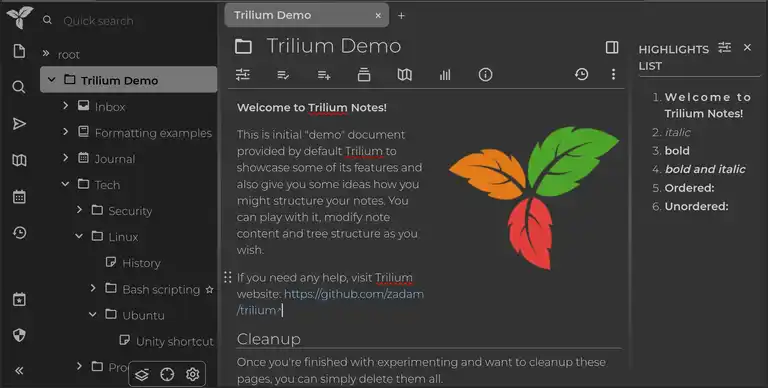Select Formatting examples note
Image resolution: width=768 pixels, height=388 pixels.
[153, 133]
